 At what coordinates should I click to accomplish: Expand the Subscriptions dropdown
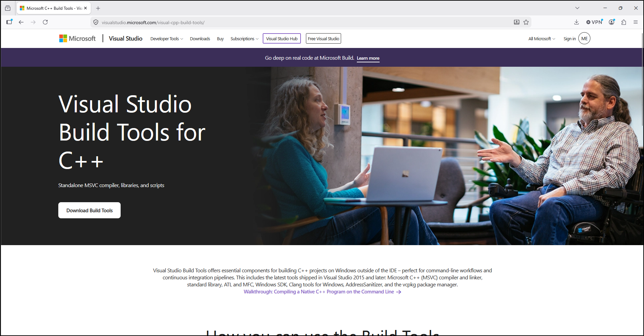(x=245, y=39)
